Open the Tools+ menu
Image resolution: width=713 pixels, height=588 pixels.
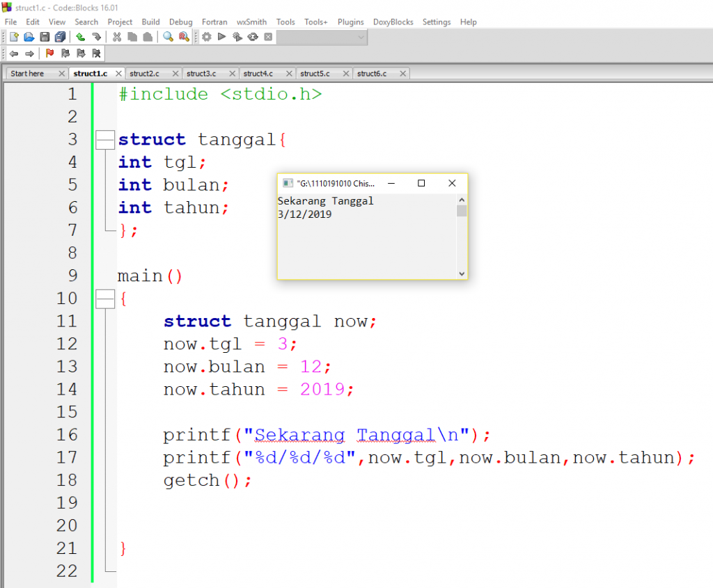[316, 22]
